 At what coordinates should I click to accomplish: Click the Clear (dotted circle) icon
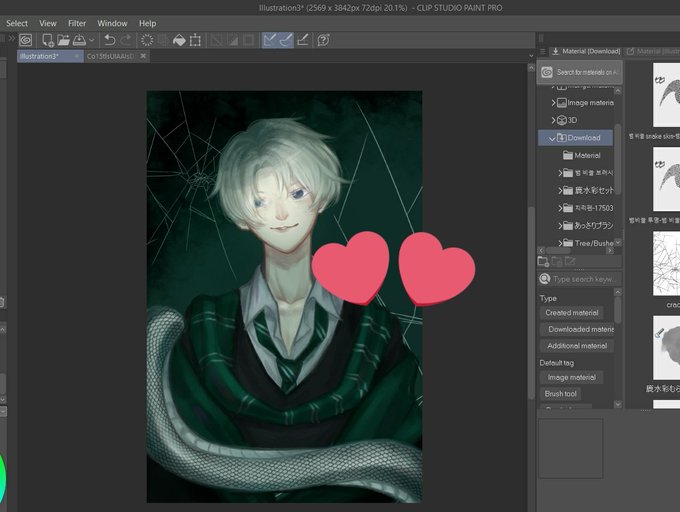coord(147,40)
